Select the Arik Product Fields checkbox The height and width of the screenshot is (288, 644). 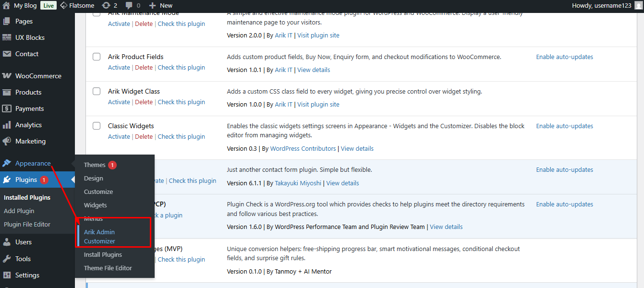[x=97, y=57]
